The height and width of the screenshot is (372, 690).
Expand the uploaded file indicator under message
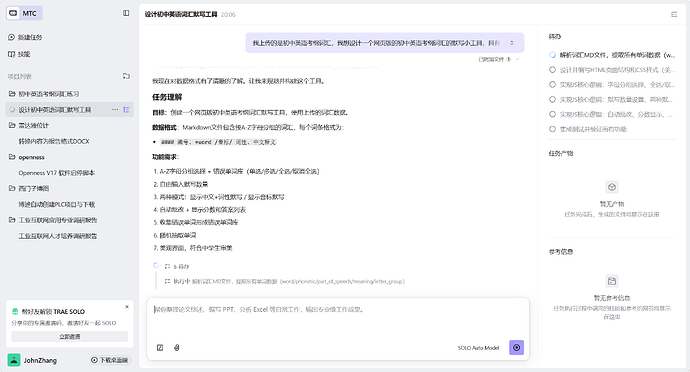click(498, 59)
